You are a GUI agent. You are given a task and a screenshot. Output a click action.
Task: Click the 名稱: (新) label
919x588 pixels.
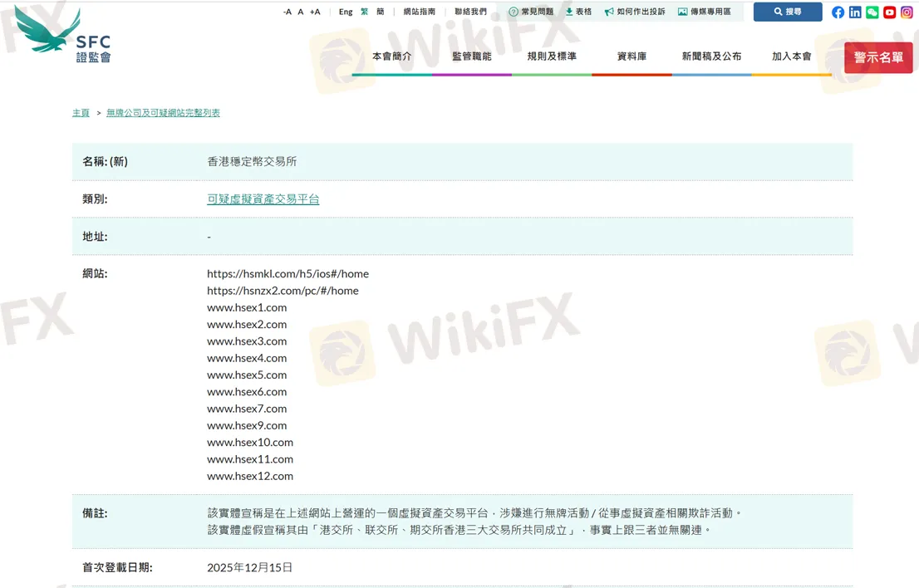105,162
